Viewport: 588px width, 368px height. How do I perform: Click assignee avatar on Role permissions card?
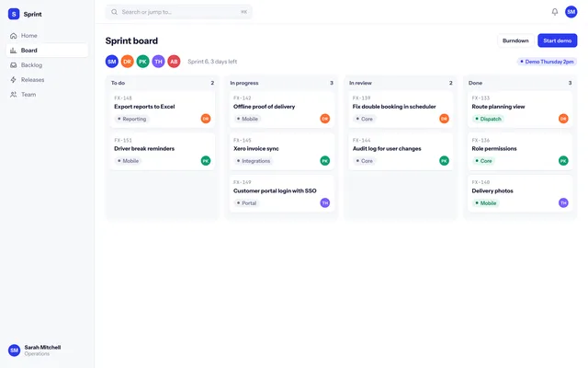[x=563, y=161]
